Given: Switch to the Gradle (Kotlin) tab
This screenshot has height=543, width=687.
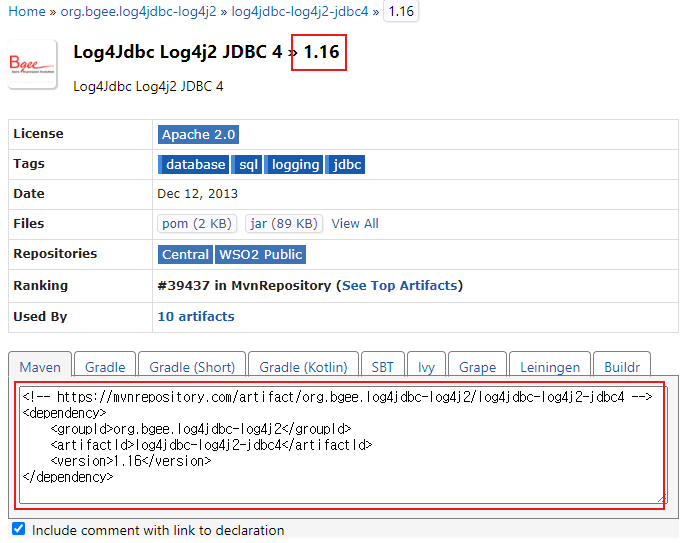Looking at the screenshot, I should point(303,365).
